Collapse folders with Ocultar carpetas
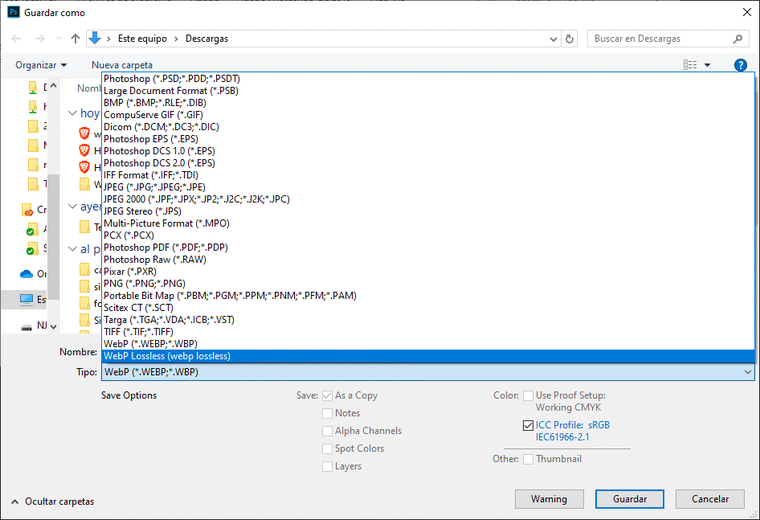Viewport: 760px width, 520px height. coord(53,502)
